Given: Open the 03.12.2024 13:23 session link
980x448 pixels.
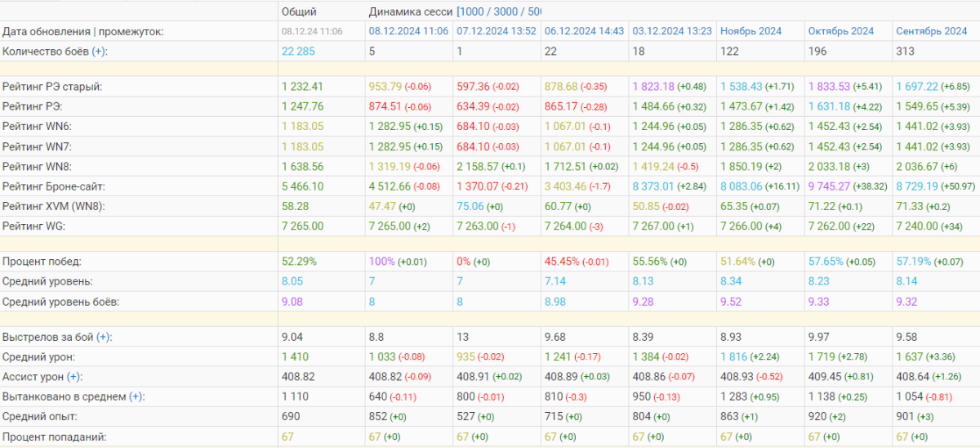Looking at the screenshot, I should 672,31.
